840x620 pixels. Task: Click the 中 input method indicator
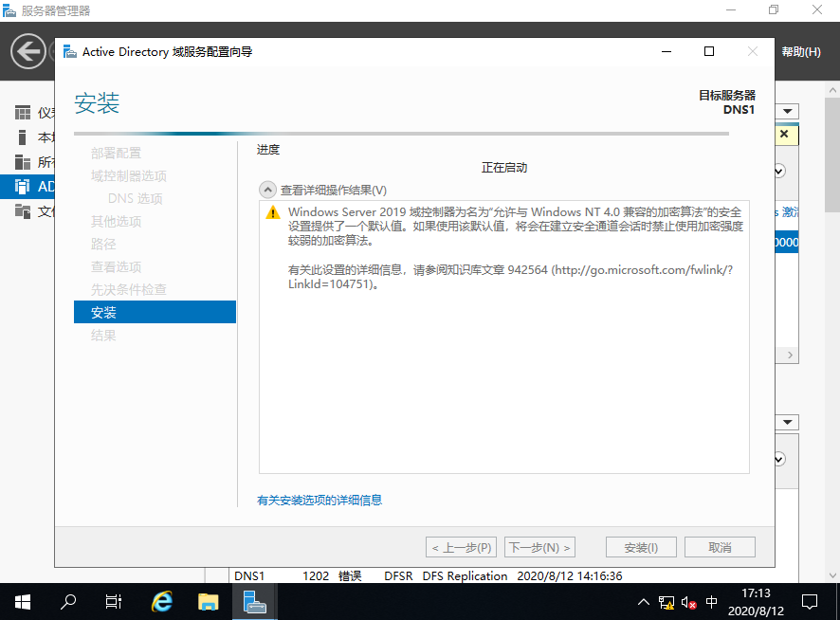pyautogui.click(x=711, y=602)
